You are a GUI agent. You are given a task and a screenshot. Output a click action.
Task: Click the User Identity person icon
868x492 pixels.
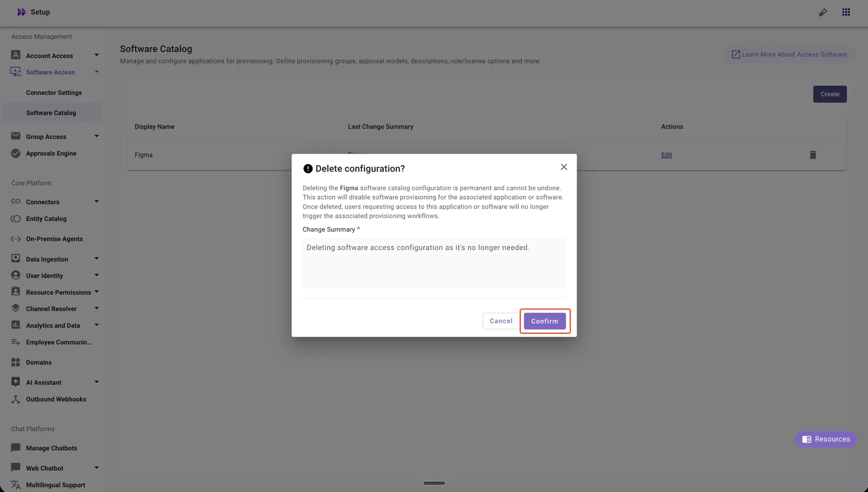click(x=16, y=275)
